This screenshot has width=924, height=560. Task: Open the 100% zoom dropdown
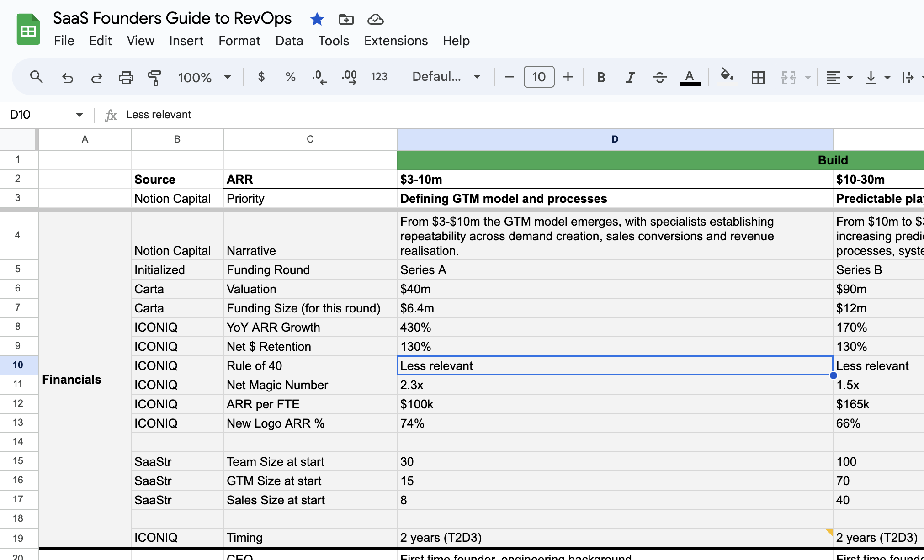coord(204,77)
